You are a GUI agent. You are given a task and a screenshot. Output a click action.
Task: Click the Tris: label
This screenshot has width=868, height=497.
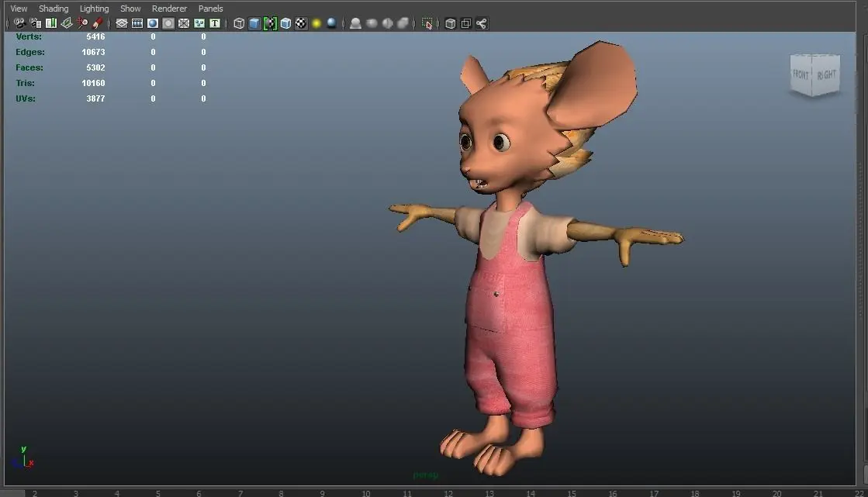tap(26, 83)
